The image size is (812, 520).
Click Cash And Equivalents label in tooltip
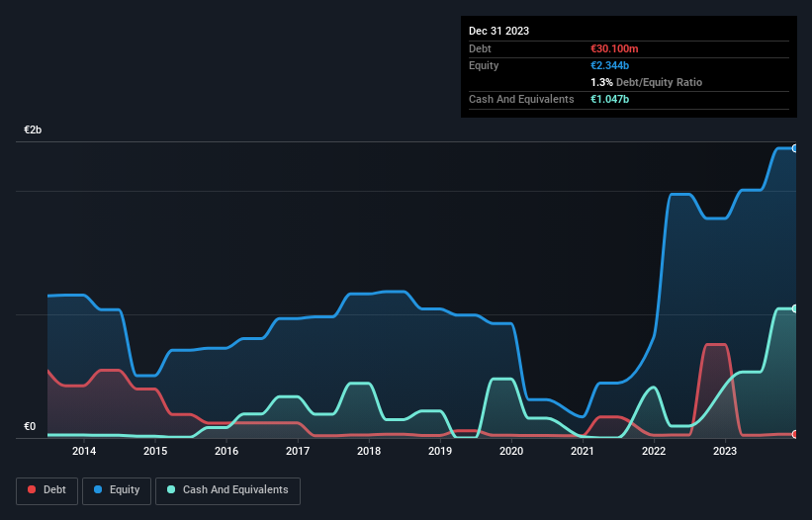click(x=521, y=99)
